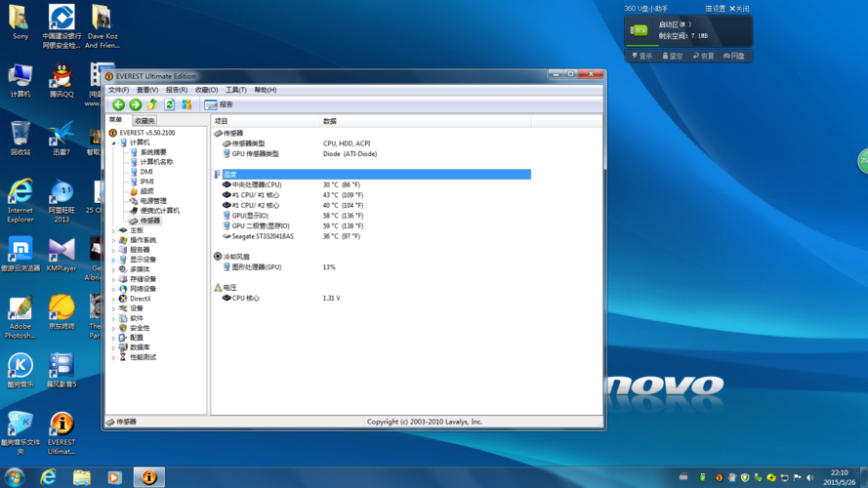Select the 配置 tree item
This screenshot has width=868, height=488.
pyautogui.click(x=137, y=338)
